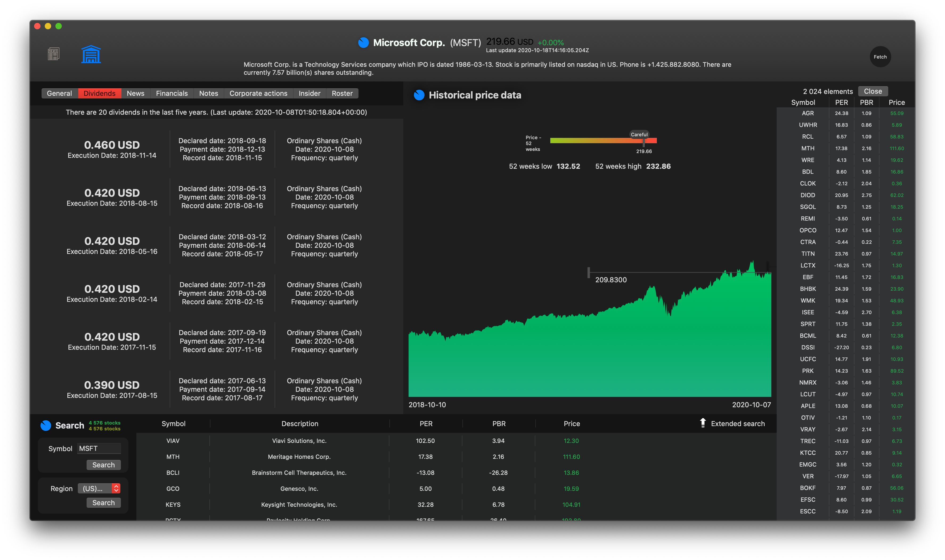This screenshot has width=945, height=560.
Task: Open the News tab
Action: point(136,93)
